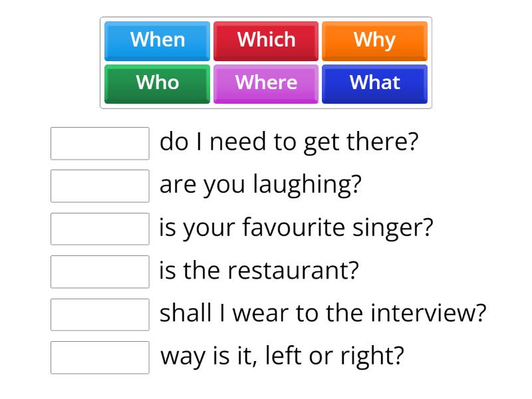The width and height of the screenshot is (532, 399).
Task: Click the answer box before "shall I wear to the interview?"
Action: pos(99,315)
